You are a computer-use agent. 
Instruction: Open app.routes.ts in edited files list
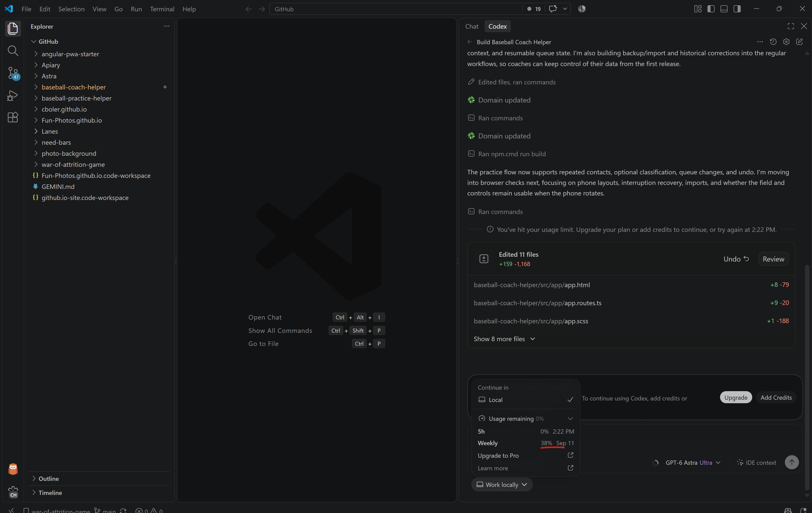(631, 303)
